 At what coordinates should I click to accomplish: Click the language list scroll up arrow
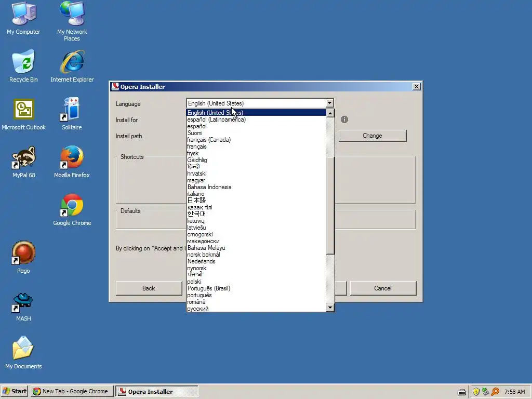[x=330, y=113]
